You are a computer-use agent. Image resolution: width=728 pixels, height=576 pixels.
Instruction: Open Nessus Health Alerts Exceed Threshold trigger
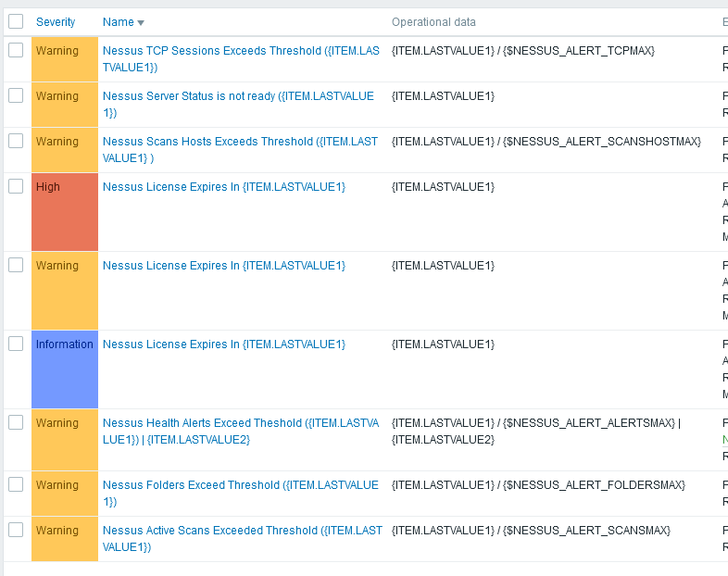coord(241,432)
